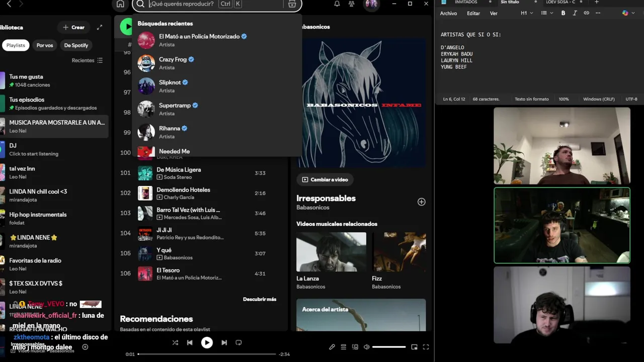The image size is (644, 362).
Task: Click the Descubrir más link
Action: coord(260,299)
